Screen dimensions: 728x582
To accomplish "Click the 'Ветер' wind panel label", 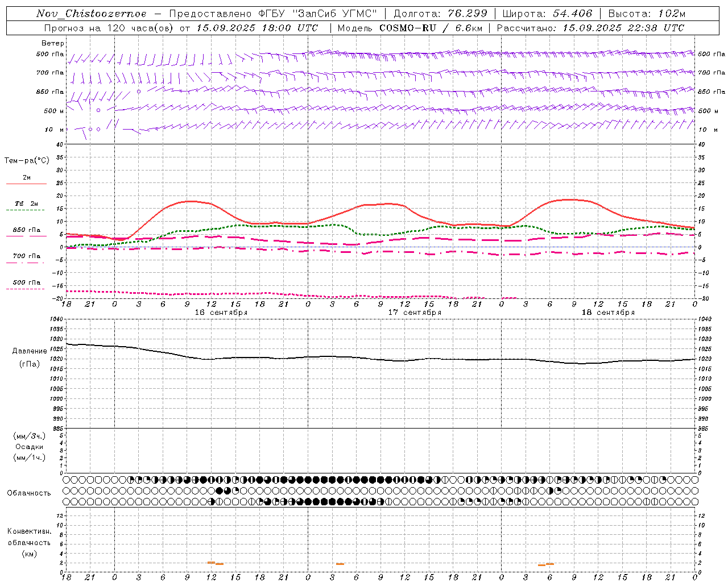I will click(52, 43).
